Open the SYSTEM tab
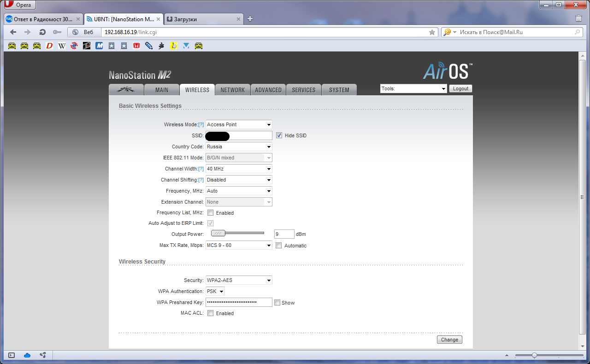The height and width of the screenshot is (364, 590). tap(339, 90)
